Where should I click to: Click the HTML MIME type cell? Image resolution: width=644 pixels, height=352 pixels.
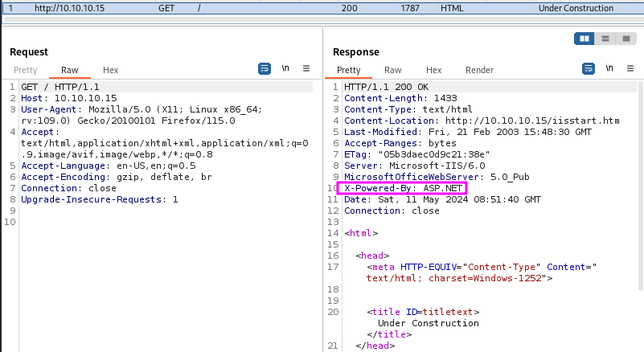tap(452, 8)
